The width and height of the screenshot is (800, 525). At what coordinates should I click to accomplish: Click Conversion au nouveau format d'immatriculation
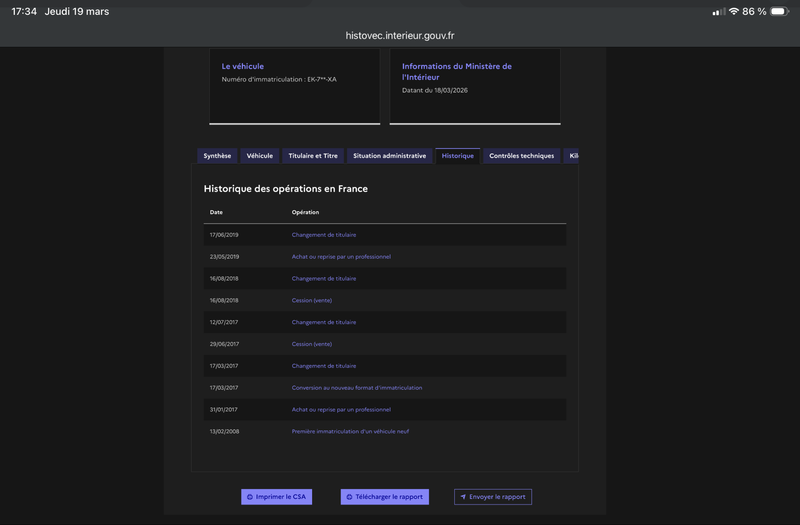[357, 388]
